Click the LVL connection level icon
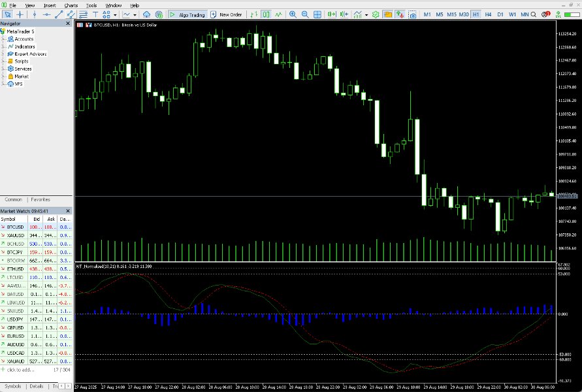The image size is (582, 392). 558,14
